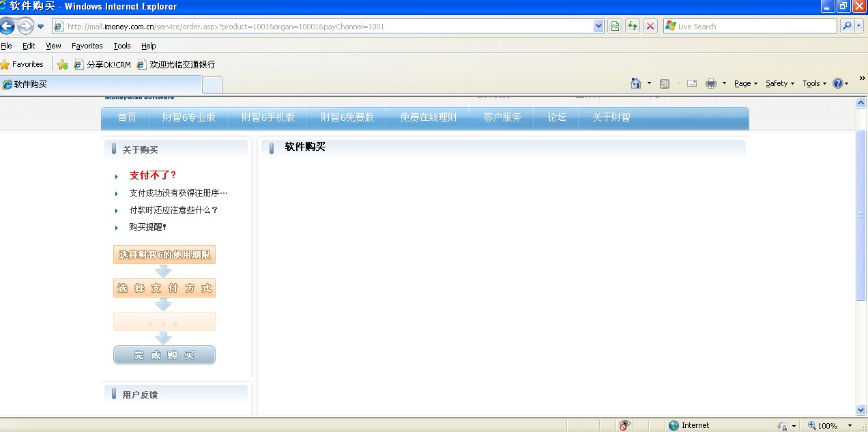Select the 软件购买 browser tab
868x432 pixels.
[101, 85]
